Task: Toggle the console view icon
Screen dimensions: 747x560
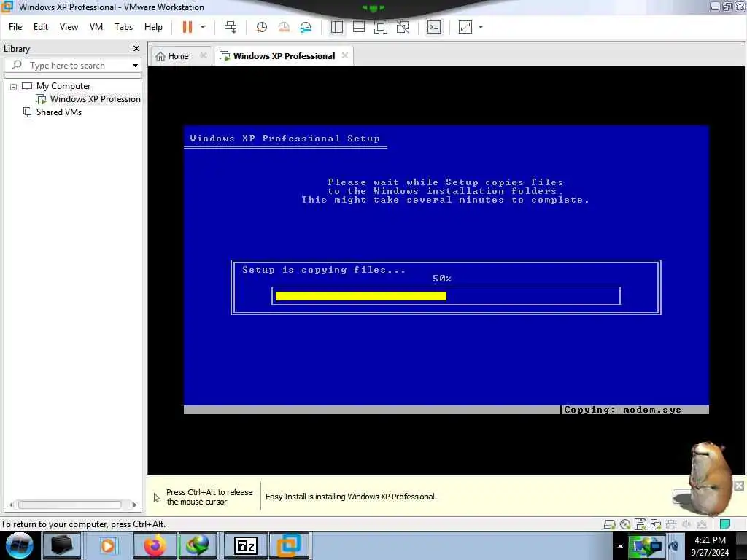Action: pos(433,27)
